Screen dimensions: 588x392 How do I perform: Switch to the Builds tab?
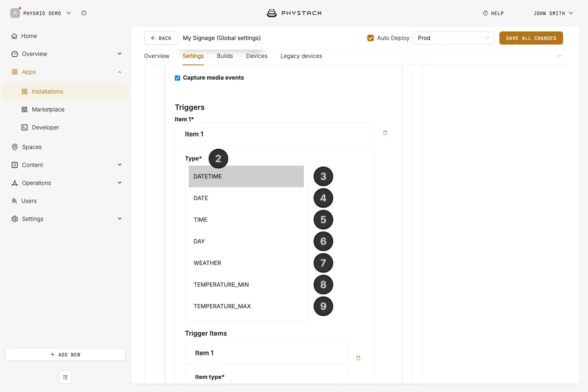[x=225, y=56]
